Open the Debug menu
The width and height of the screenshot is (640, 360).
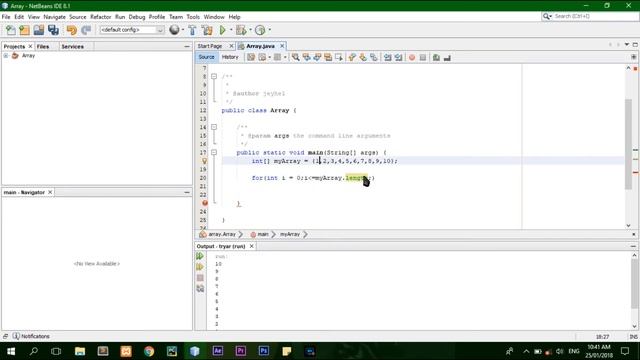tap(137, 17)
